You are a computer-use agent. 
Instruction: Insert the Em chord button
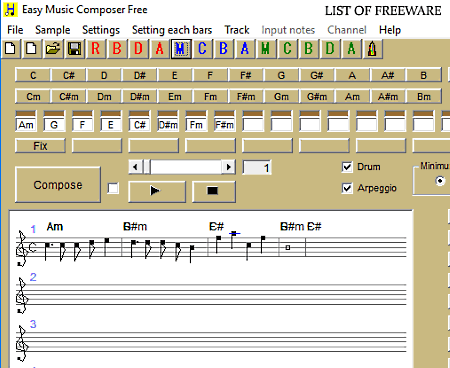point(175,97)
